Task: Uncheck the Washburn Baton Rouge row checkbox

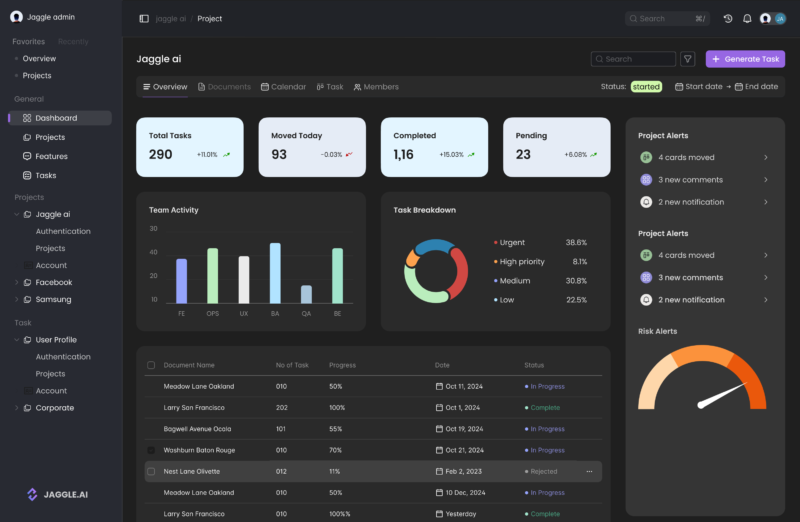Action: click(x=151, y=450)
